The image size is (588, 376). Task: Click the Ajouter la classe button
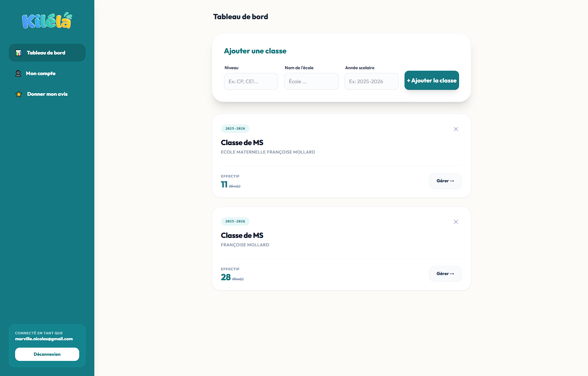432,80
